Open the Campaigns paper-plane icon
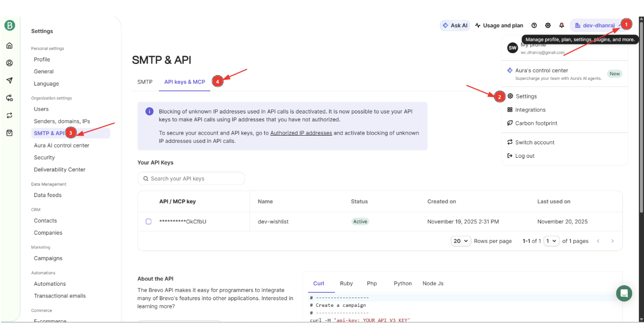The image size is (644, 328). 9,80
